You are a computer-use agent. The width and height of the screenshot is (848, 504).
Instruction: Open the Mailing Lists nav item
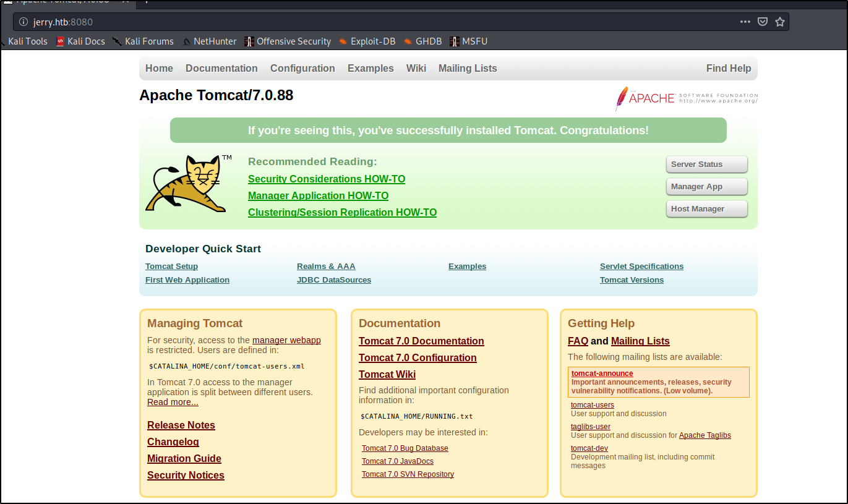point(468,69)
